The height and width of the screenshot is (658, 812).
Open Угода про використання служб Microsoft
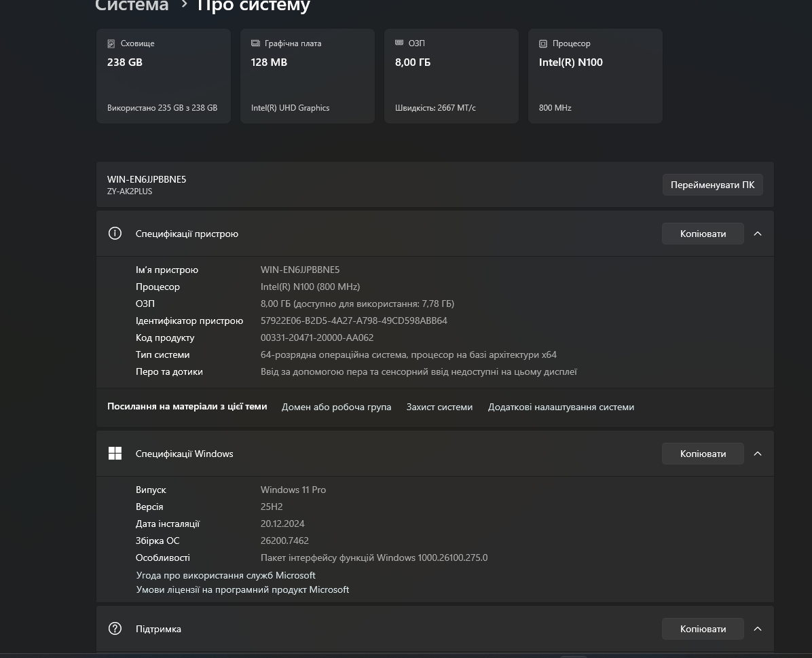click(225, 575)
